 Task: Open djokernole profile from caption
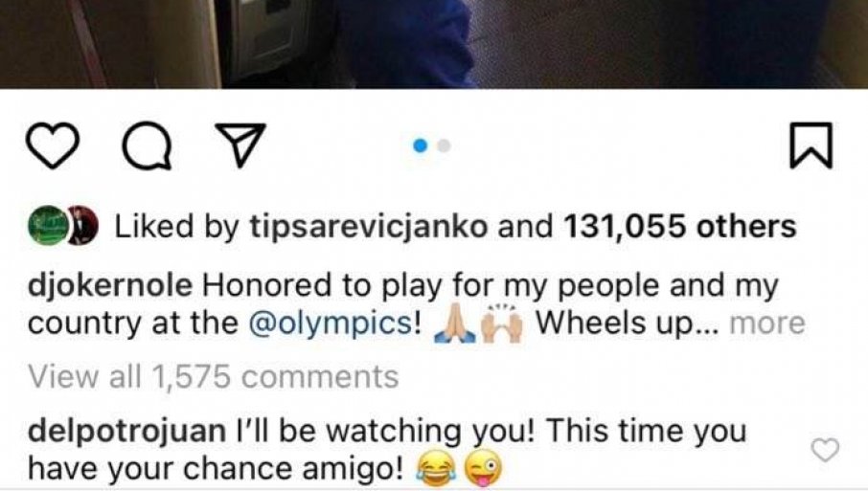110,286
